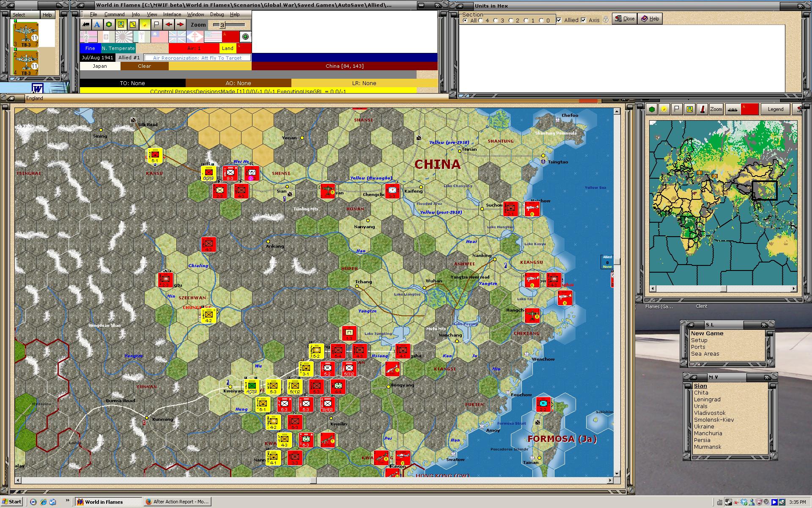Click the red left arrow icon
Viewport: 812px width, 508px height.
168,25
